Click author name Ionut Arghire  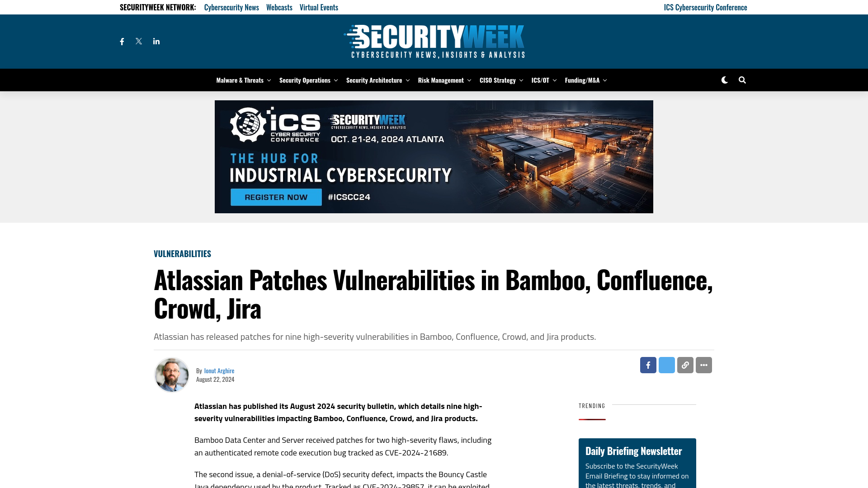tap(219, 371)
